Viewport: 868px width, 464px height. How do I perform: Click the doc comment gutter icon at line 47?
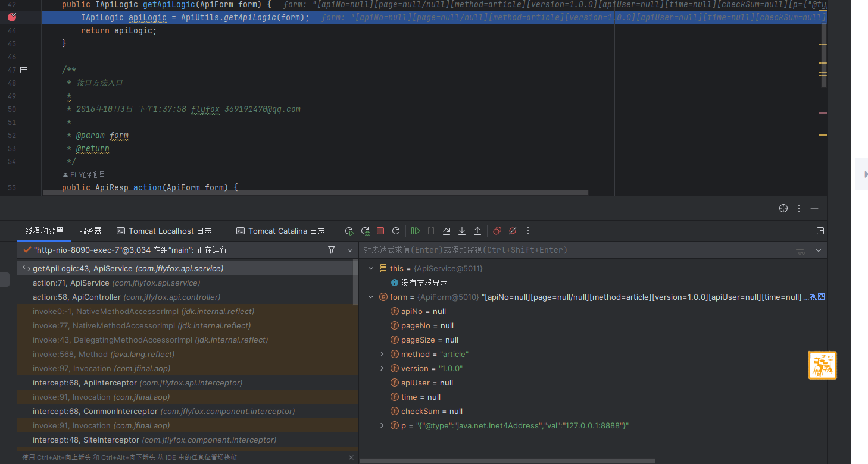(x=24, y=70)
